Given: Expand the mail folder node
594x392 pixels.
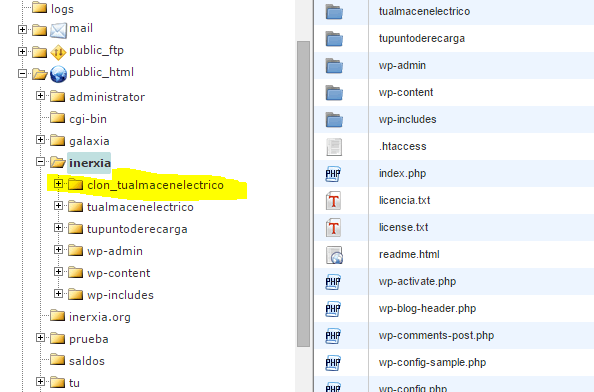Looking at the screenshot, I should [22, 29].
